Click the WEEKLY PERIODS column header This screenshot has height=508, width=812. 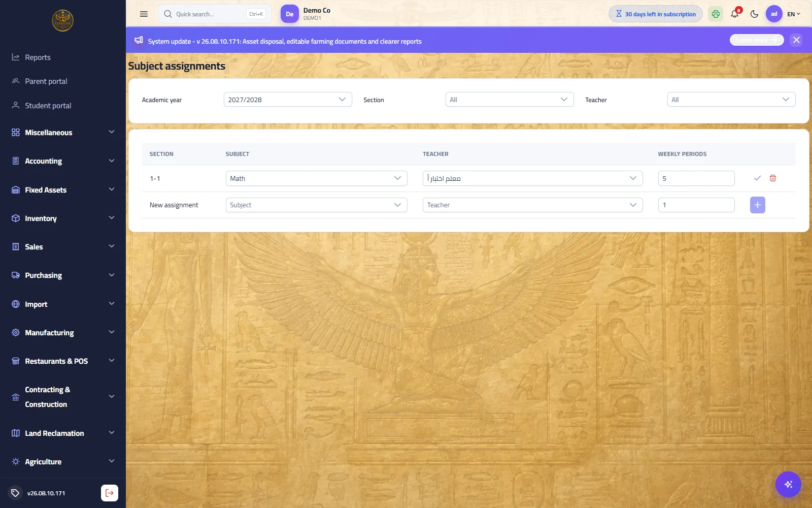click(x=682, y=154)
